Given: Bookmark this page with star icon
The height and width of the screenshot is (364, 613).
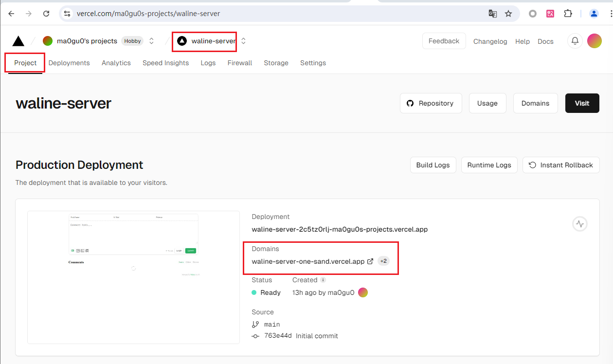Looking at the screenshot, I should [x=508, y=14].
